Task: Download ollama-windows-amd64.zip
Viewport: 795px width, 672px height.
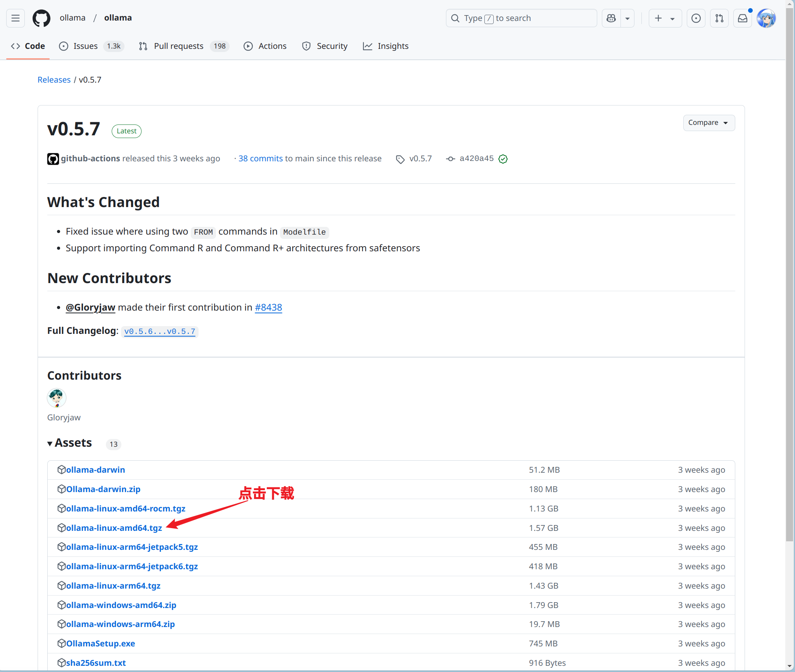Action: coord(121,605)
